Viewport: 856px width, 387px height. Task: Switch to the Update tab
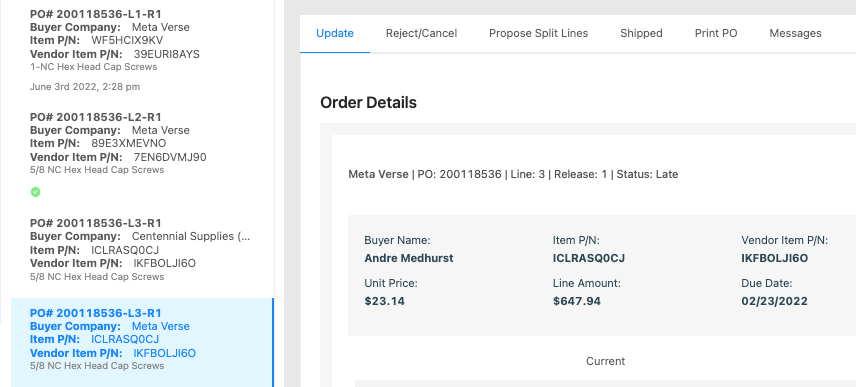(335, 33)
